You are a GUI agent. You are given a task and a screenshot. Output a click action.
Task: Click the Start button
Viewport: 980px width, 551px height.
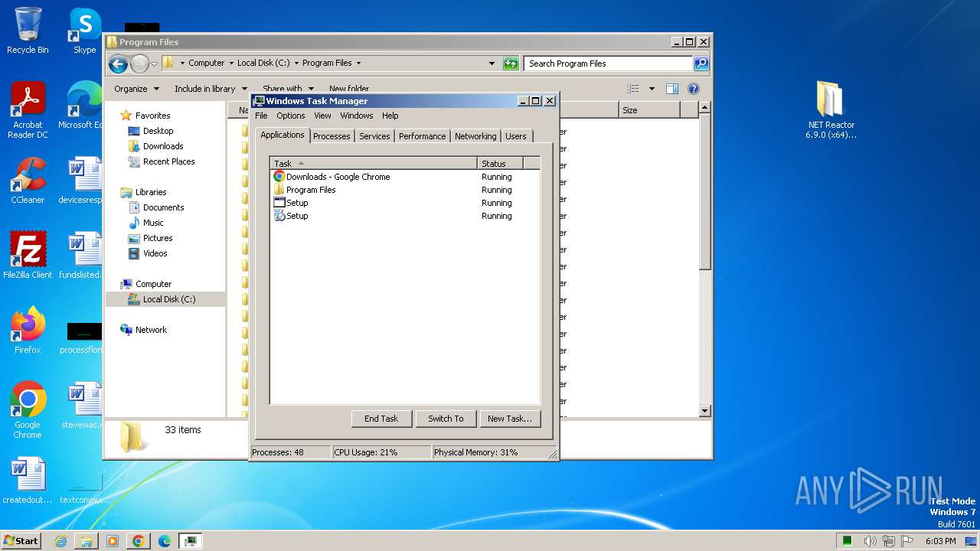tap(21, 541)
